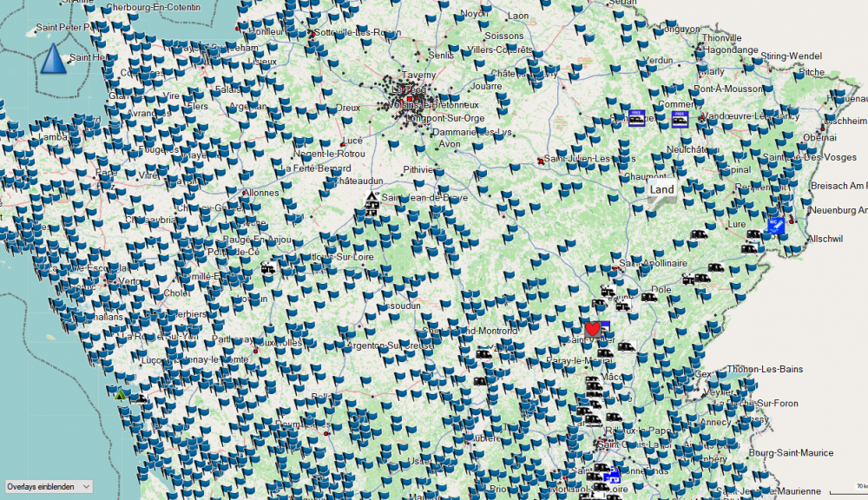Click the red marker at Saint-Julien-Les-Villas
The image size is (868, 500).
pos(542,160)
